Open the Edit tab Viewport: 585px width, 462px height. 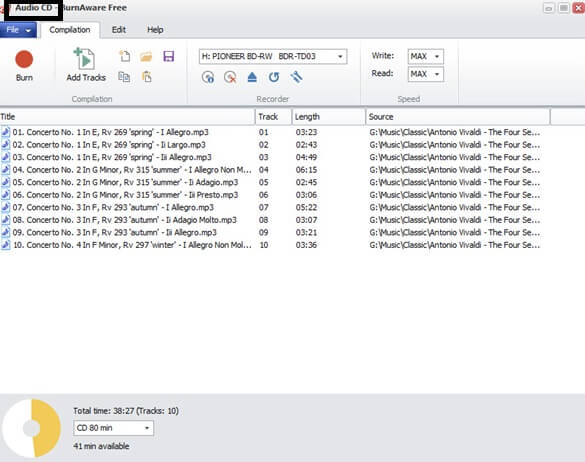[119, 30]
